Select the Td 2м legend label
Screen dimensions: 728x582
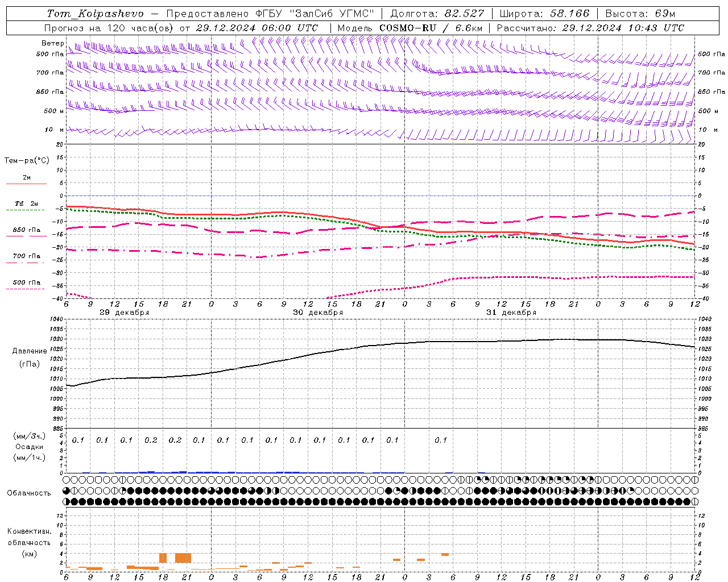[26, 203]
